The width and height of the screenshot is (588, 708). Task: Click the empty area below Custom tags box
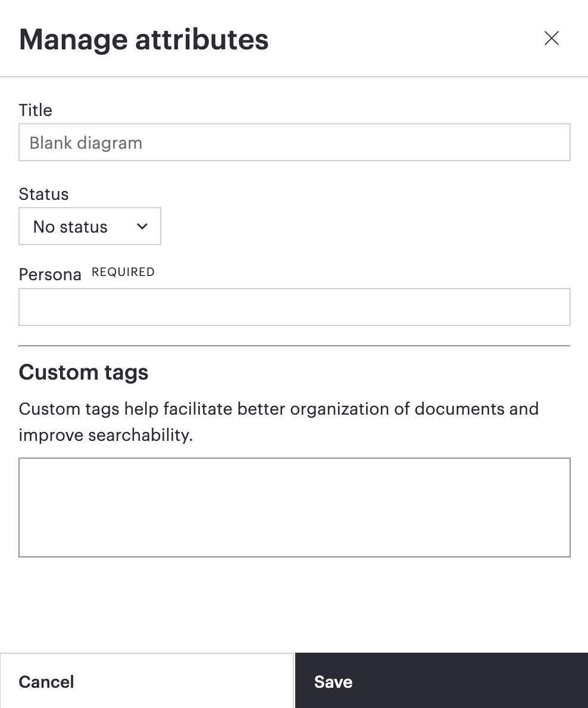[295, 605]
